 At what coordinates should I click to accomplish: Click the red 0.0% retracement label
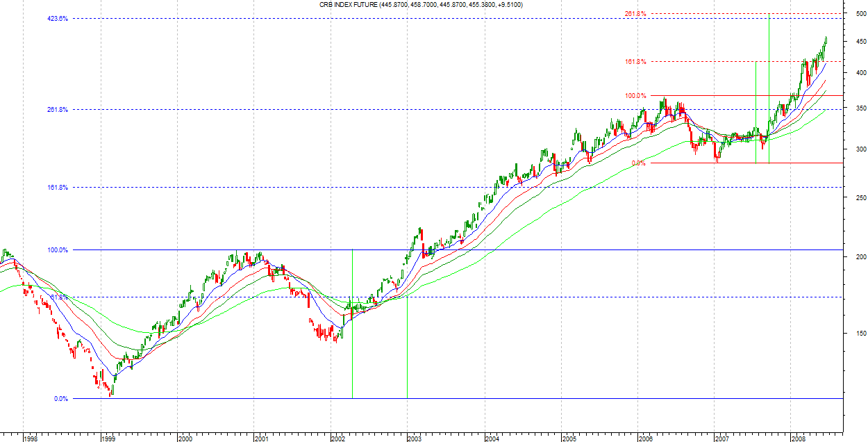pos(638,163)
